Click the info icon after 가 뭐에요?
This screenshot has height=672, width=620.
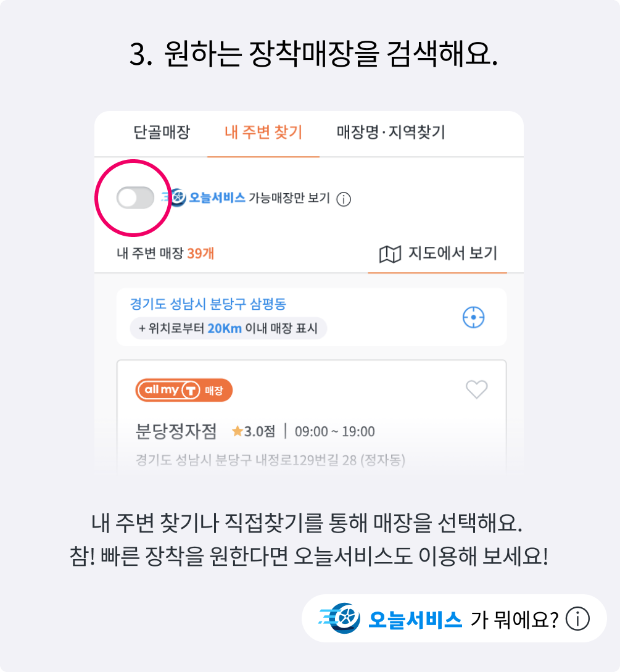point(577,618)
